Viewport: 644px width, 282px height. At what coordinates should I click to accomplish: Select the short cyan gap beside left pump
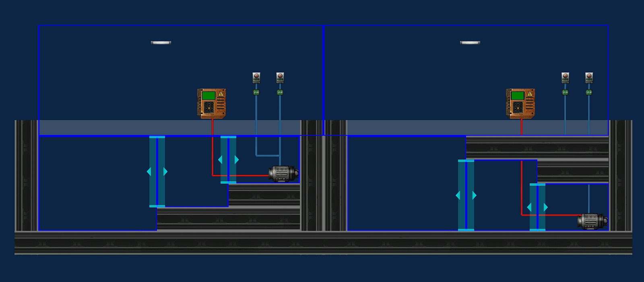pyautogui.click(x=228, y=160)
